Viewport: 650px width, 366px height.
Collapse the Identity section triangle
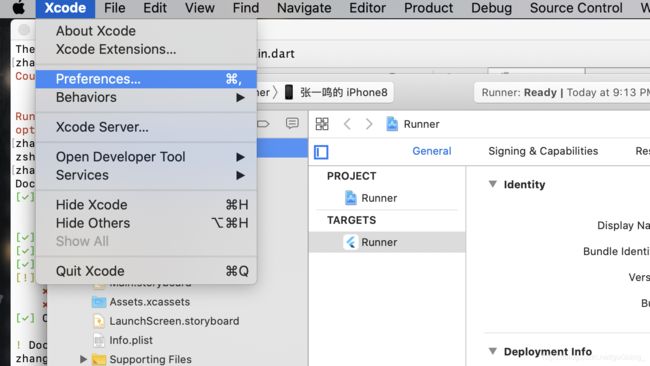tap(492, 184)
